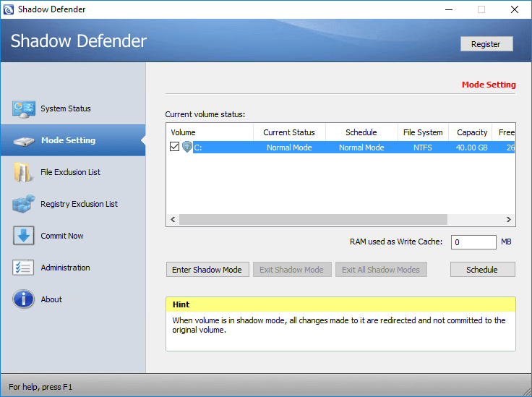Click the Normal Mode current status cell

coord(289,148)
